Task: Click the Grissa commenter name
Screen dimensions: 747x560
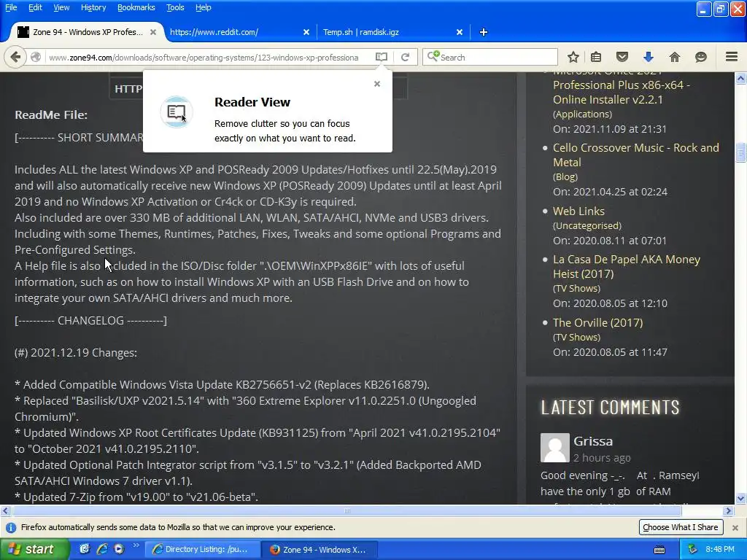Action: [593, 441]
